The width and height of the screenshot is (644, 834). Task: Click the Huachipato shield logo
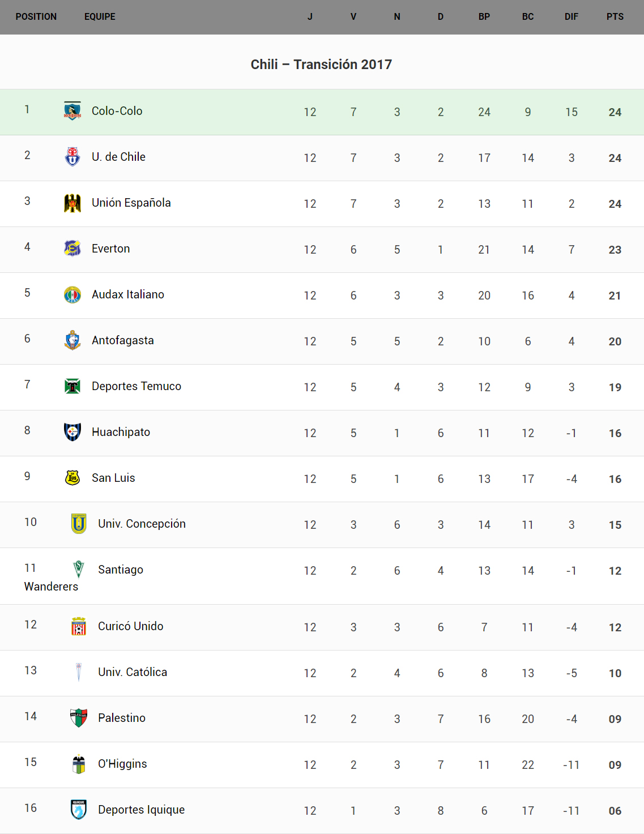click(x=72, y=432)
